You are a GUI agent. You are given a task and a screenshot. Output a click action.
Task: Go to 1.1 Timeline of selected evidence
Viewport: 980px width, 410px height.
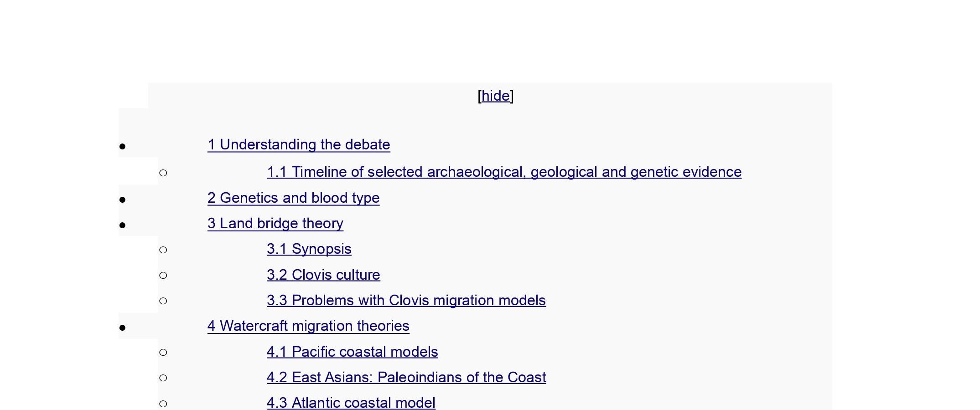504,172
